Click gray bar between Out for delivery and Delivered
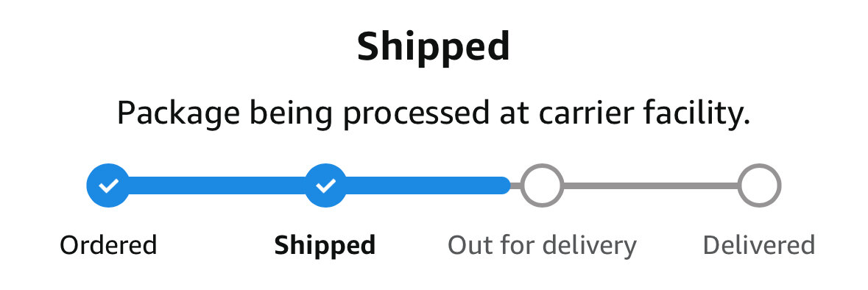Screen dimensions: 868x290 click(x=650, y=185)
